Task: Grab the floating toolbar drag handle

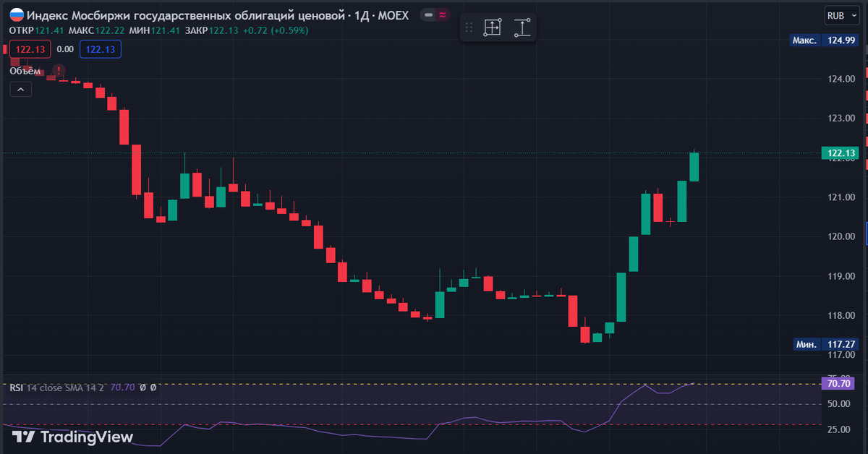Action: (x=469, y=28)
